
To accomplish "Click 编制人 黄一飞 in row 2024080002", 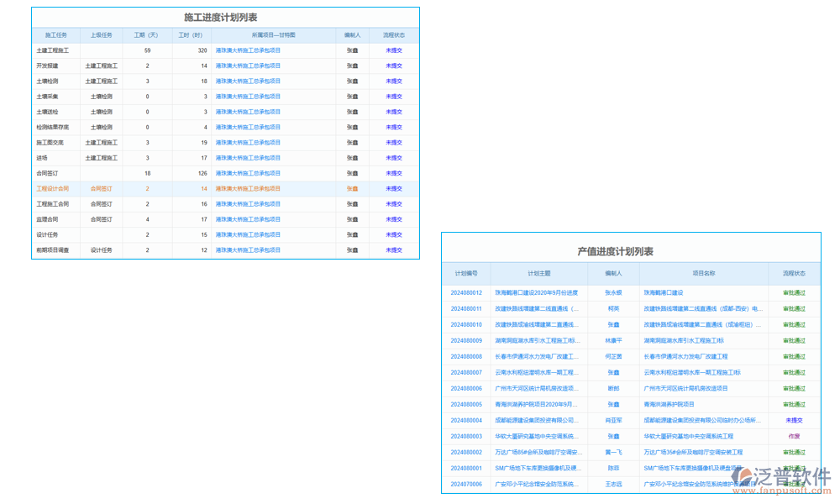I will (613, 453).
